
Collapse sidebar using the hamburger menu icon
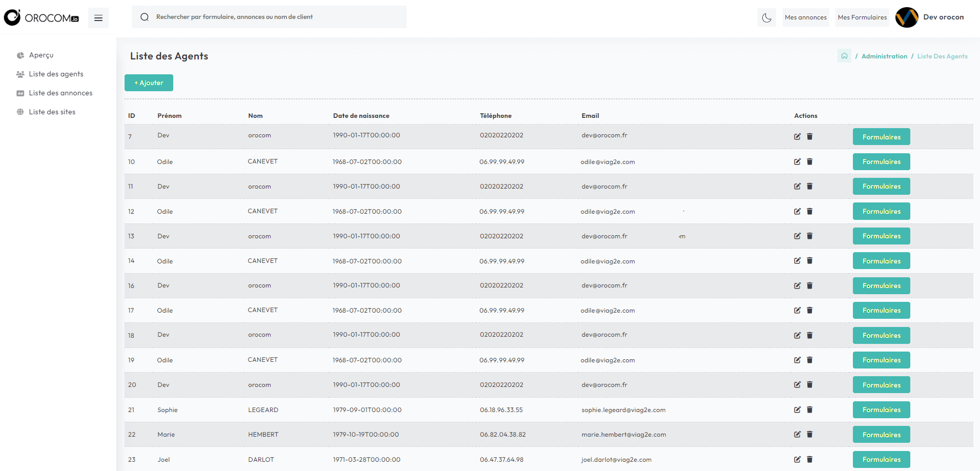[98, 18]
